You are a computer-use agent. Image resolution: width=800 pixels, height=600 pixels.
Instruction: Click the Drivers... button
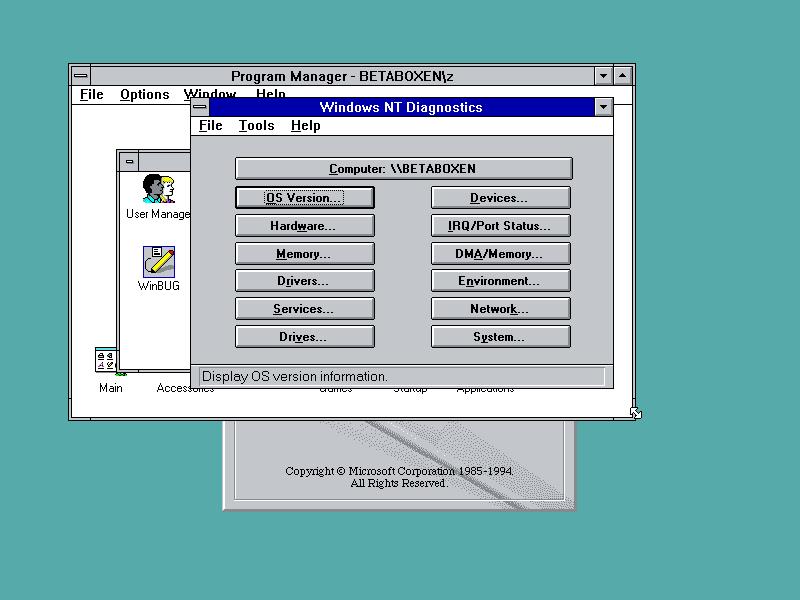[x=305, y=281]
